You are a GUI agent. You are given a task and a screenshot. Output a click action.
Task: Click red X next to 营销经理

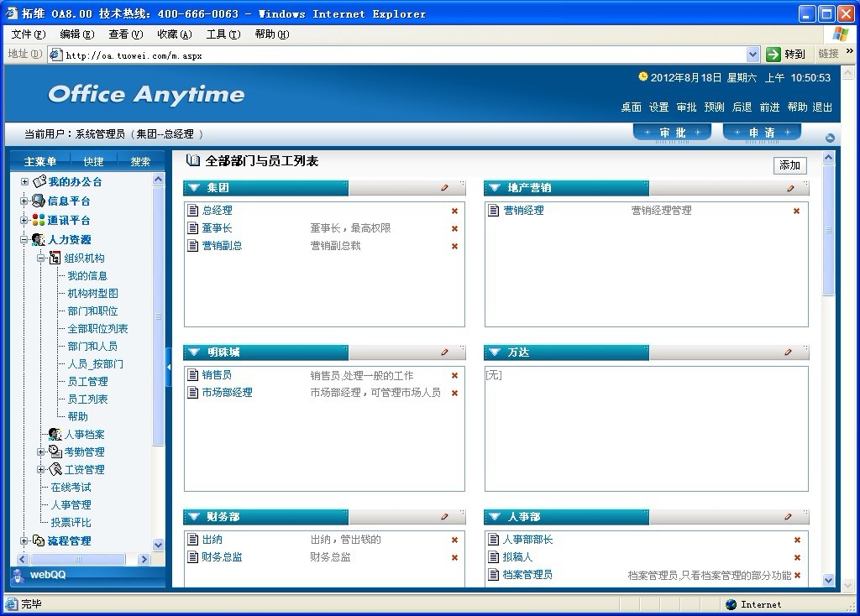(796, 211)
